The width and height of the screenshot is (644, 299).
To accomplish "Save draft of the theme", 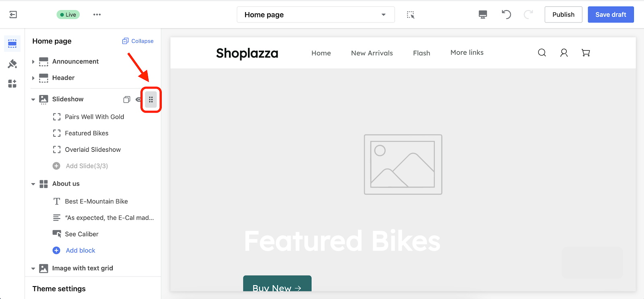I will [611, 14].
